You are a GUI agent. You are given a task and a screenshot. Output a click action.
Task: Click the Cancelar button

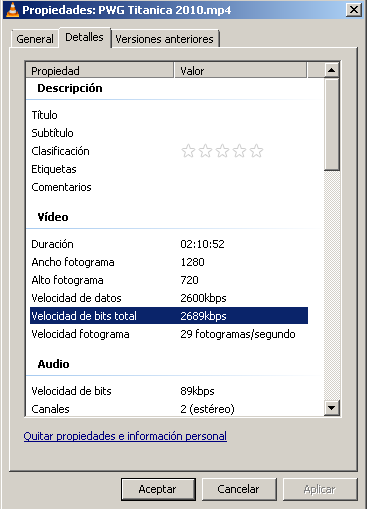239,489
